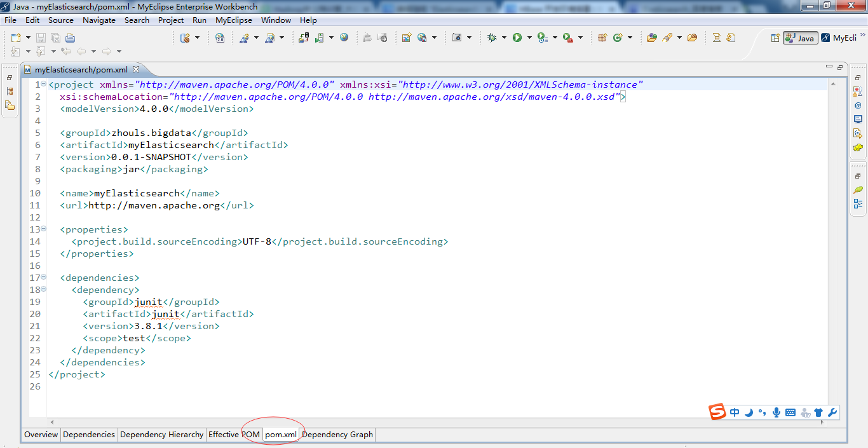Collapse the dependency element at line 18
The width and height of the screenshot is (868, 448).
coord(43,289)
